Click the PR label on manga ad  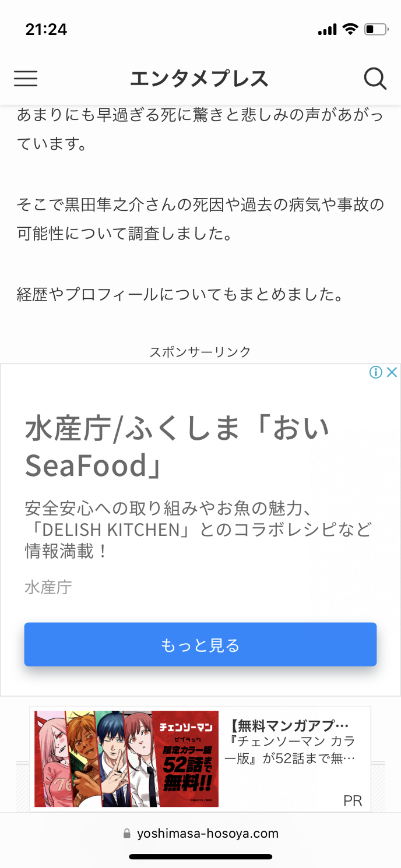[x=353, y=801]
